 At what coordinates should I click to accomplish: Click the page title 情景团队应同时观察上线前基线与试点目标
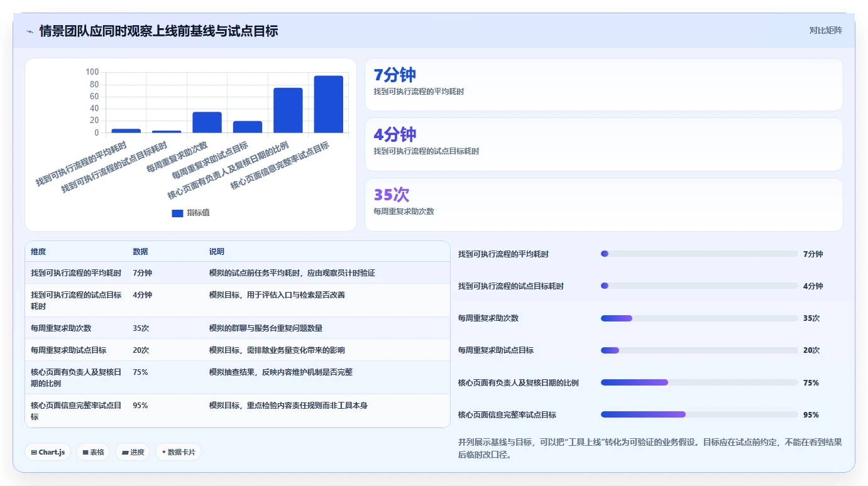158,31
